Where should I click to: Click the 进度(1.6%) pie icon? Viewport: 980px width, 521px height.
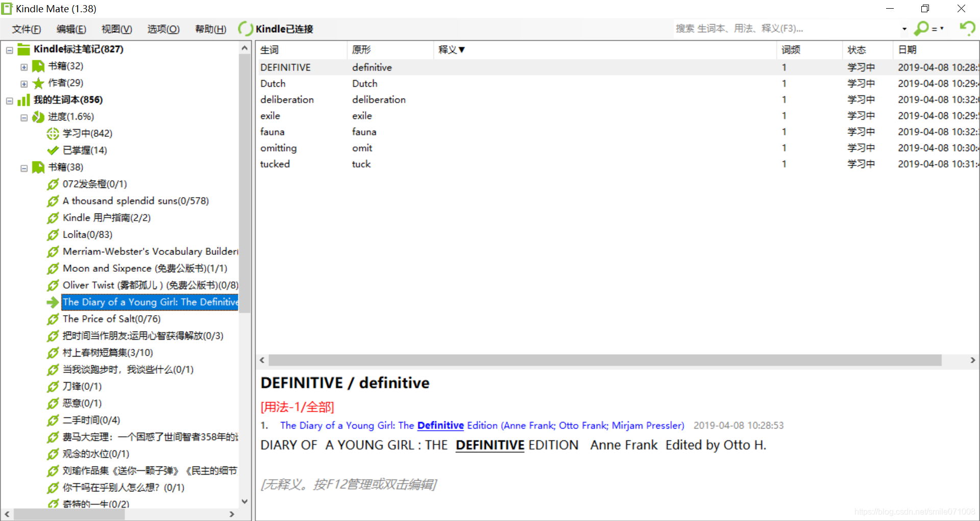click(38, 116)
